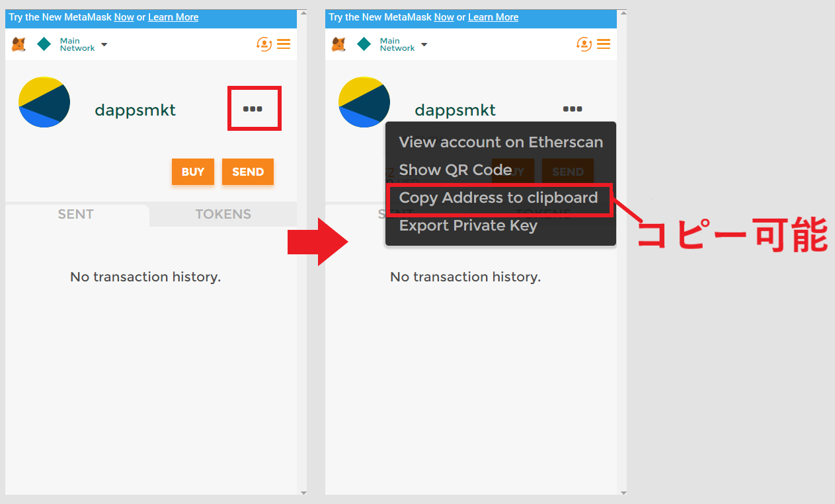The height and width of the screenshot is (504, 835).
Task: Open the Learn More link in right panel banner
Action: tap(493, 17)
